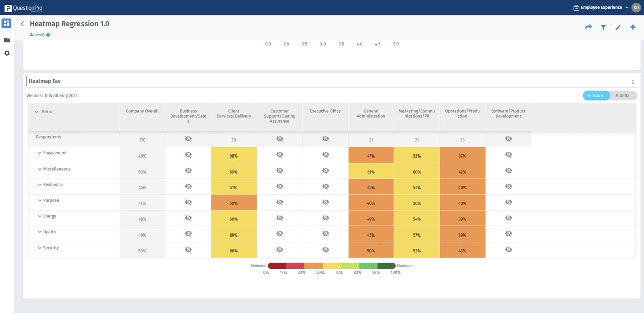
Task: Switch heatmap to Δ Delta view
Action: pos(623,96)
